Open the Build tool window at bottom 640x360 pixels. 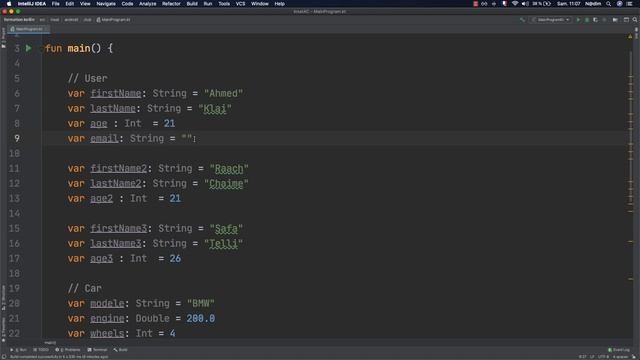click(120, 350)
